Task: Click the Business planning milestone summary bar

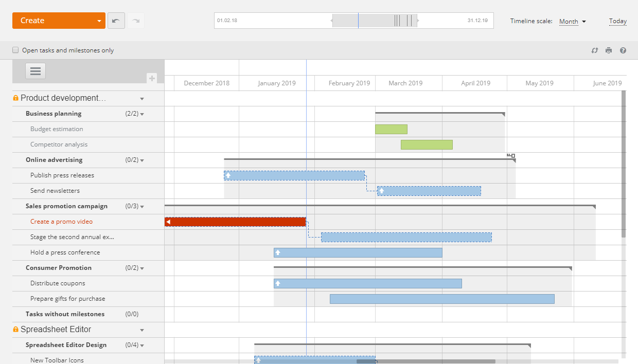Action: pos(440,113)
